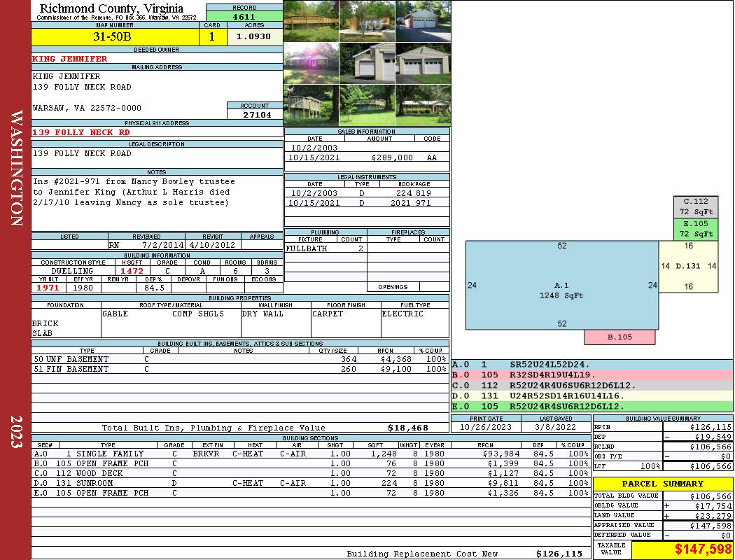Click the yellow D.131 sunroom sketch section
The image size is (735, 560).
(689, 267)
